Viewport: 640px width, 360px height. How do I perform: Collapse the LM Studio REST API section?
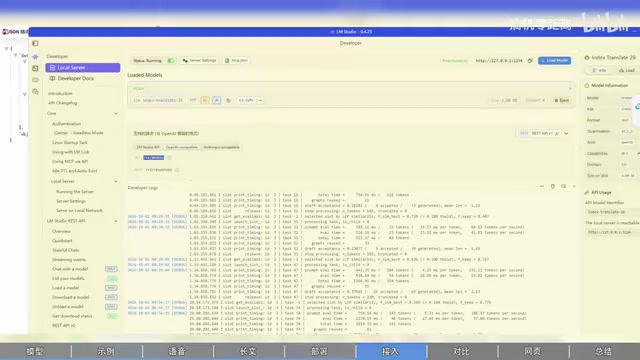(x=116, y=221)
